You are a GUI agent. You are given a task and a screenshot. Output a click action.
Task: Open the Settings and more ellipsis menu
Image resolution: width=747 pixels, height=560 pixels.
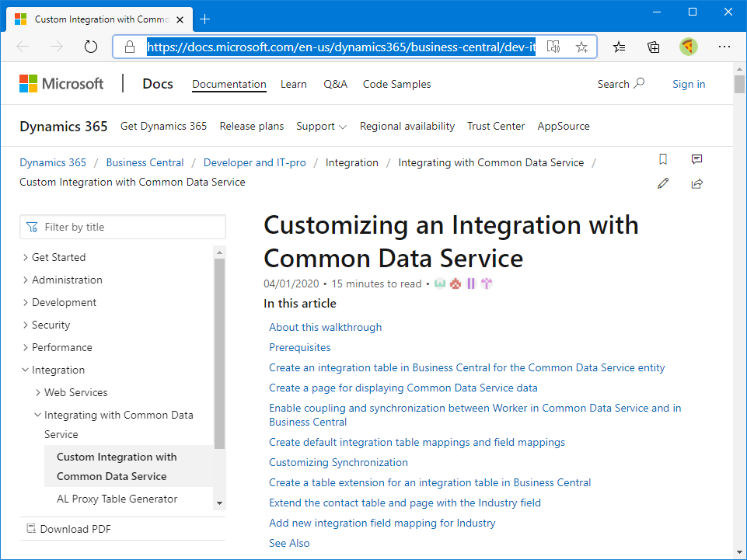click(x=724, y=47)
